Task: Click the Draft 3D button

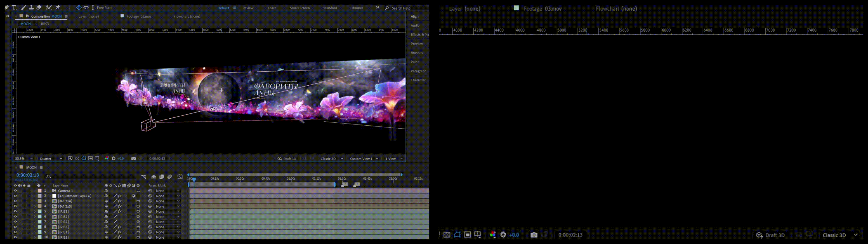Action: coord(287,158)
